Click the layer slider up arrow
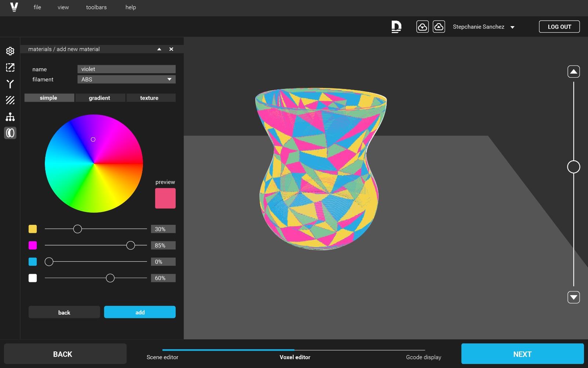588x368 pixels. pyautogui.click(x=573, y=71)
